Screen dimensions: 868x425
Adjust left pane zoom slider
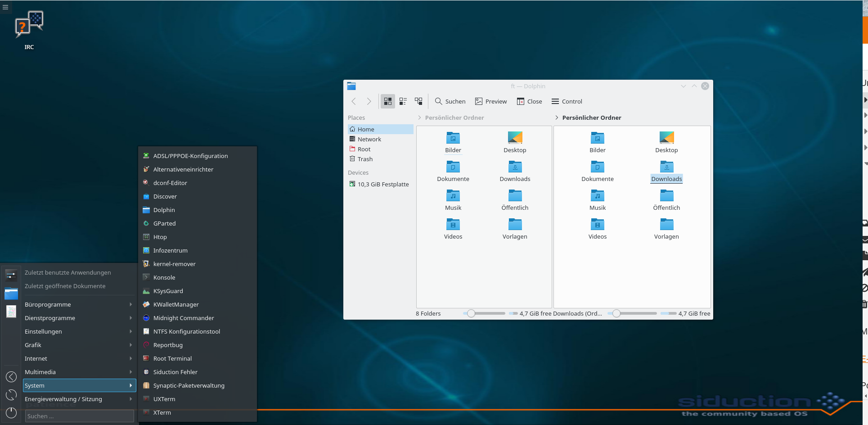click(484, 313)
